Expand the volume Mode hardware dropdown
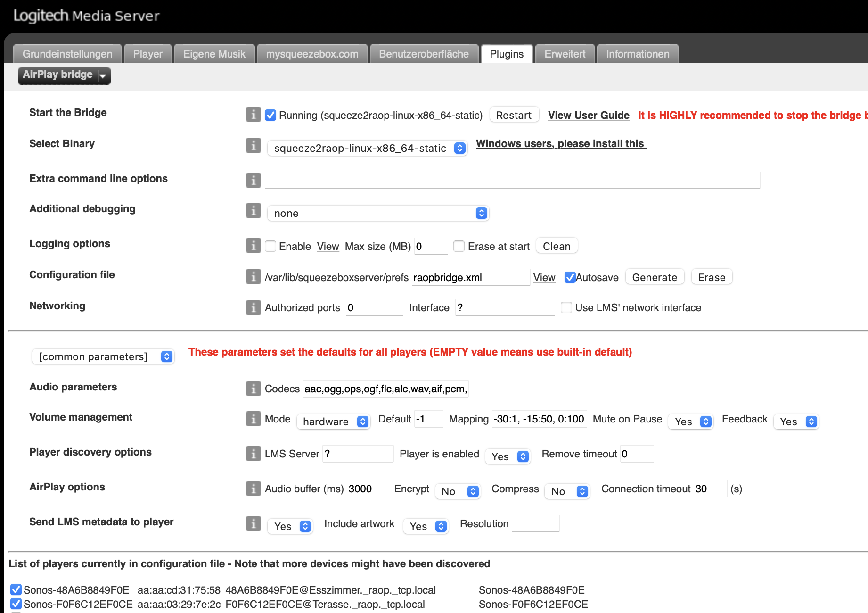 (334, 422)
